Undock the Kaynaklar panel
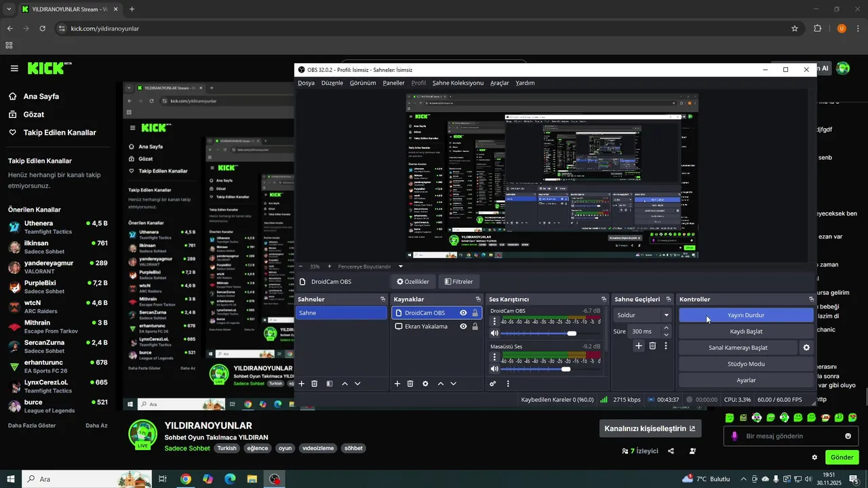This screenshot has height=488, width=868. pyautogui.click(x=479, y=300)
